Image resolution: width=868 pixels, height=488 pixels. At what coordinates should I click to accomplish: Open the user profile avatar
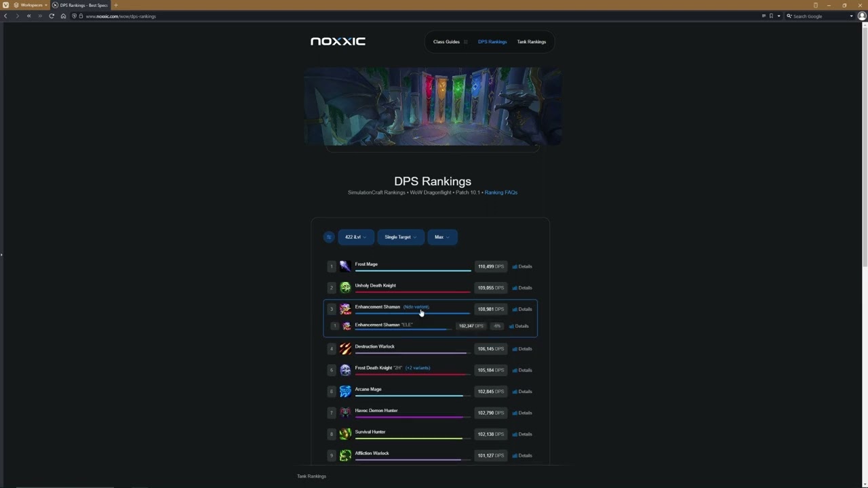point(862,16)
